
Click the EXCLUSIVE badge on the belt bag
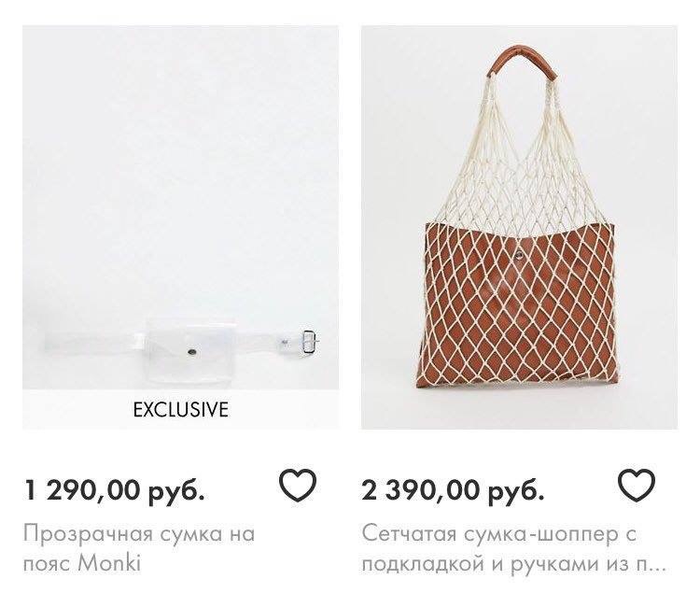pos(180,409)
